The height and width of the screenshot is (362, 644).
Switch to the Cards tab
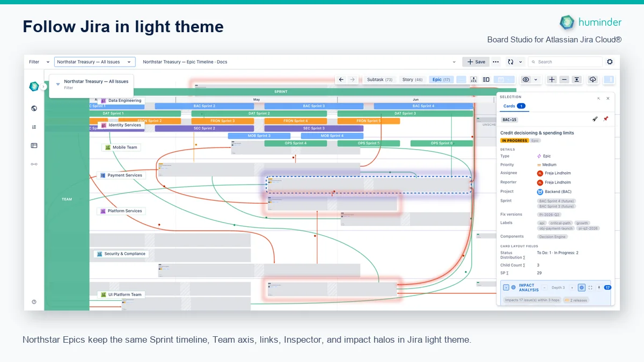pos(514,106)
